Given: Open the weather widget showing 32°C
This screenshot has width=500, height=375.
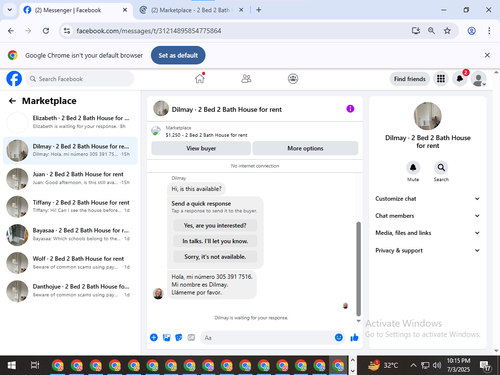Looking at the screenshot, I should click(x=383, y=365).
